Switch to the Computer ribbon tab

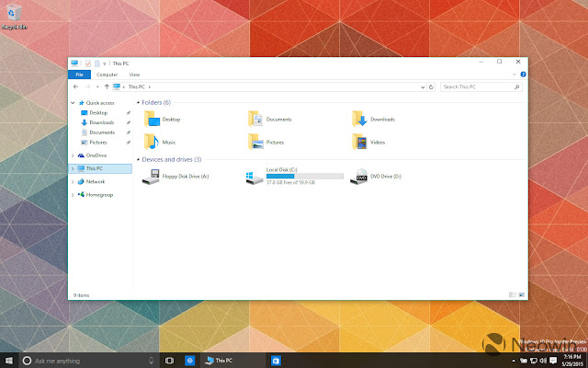(107, 75)
